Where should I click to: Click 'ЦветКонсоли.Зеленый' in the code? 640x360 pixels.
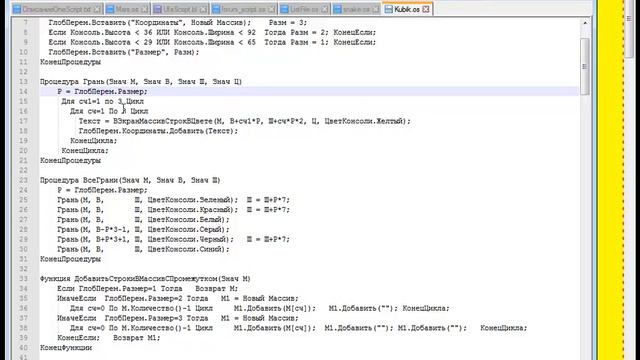(190, 200)
